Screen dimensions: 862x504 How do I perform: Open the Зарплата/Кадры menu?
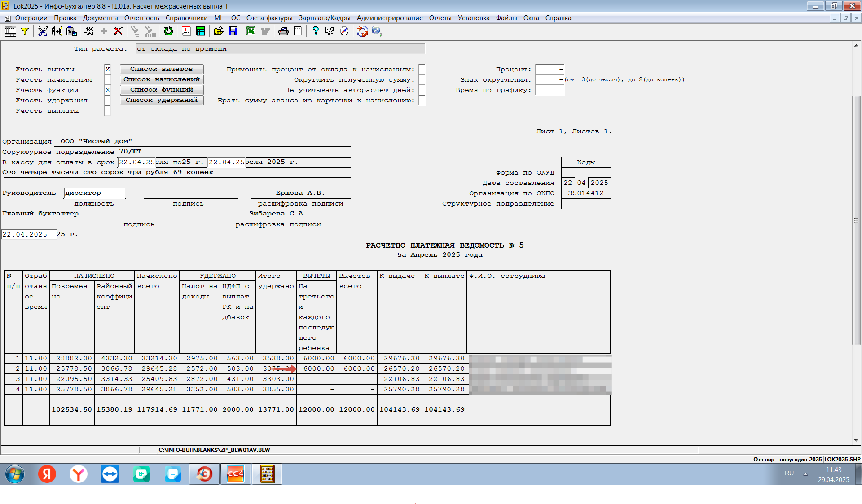pyautogui.click(x=325, y=18)
